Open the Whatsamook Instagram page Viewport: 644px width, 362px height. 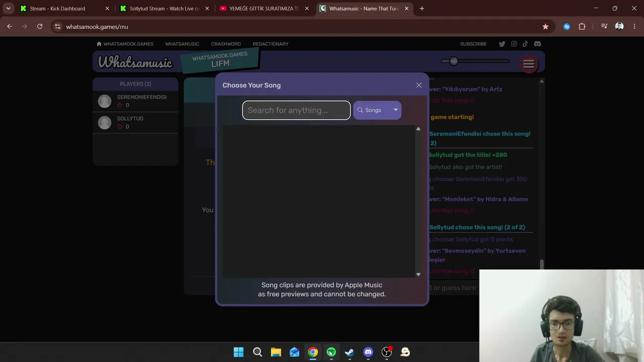pos(514,44)
